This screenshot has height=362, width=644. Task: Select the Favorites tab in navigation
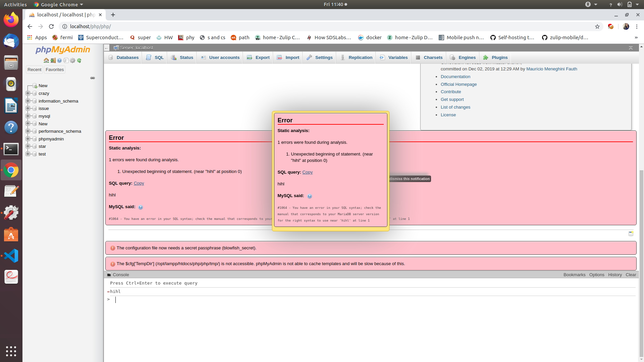pyautogui.click(x=55, y=69)
